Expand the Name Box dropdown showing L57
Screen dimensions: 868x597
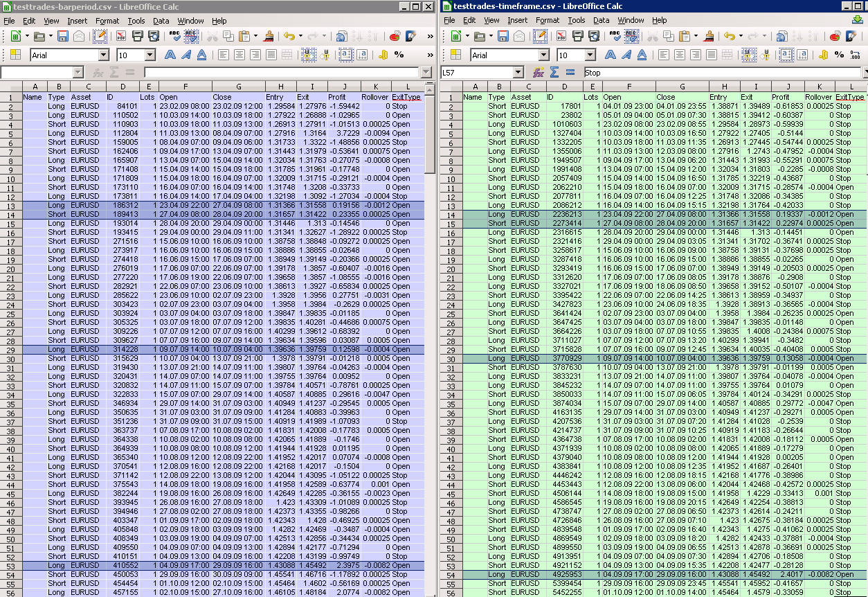click(x=518, y=72)
